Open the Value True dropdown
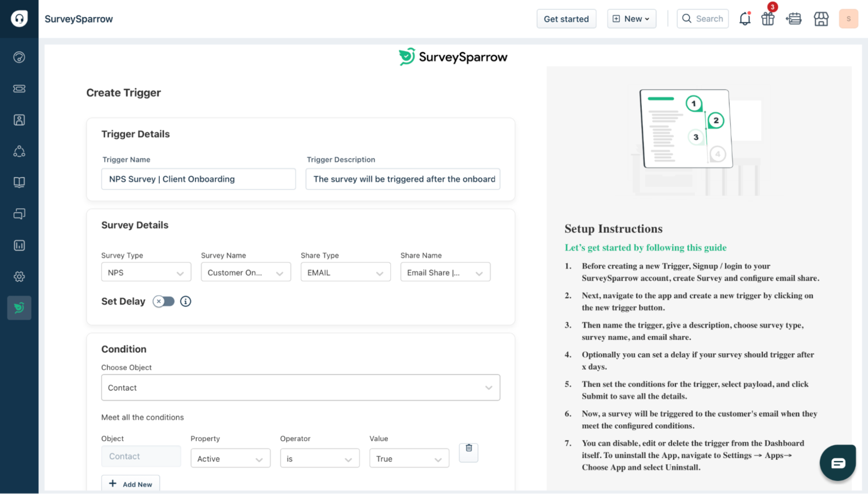This screenshot has width=868, height=494. point(409,458)
